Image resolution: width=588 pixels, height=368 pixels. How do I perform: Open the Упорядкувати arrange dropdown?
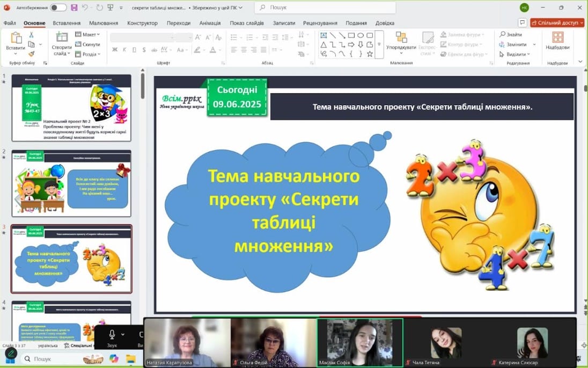point(401,43)
